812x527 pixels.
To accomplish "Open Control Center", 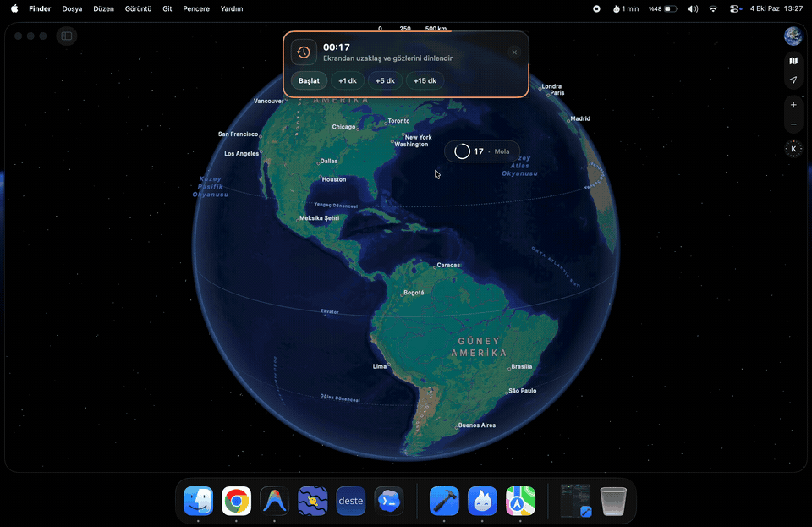I will 735,8.
